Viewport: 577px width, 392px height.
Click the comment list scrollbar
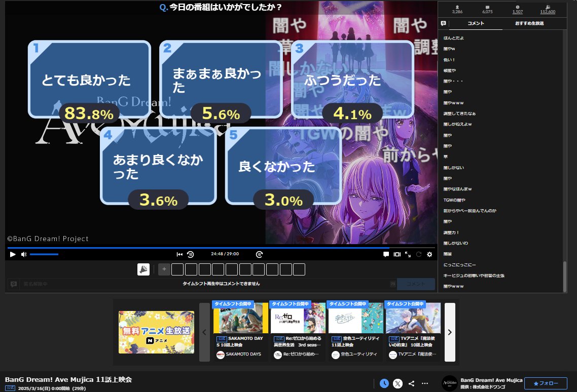[x=565, y=276]
